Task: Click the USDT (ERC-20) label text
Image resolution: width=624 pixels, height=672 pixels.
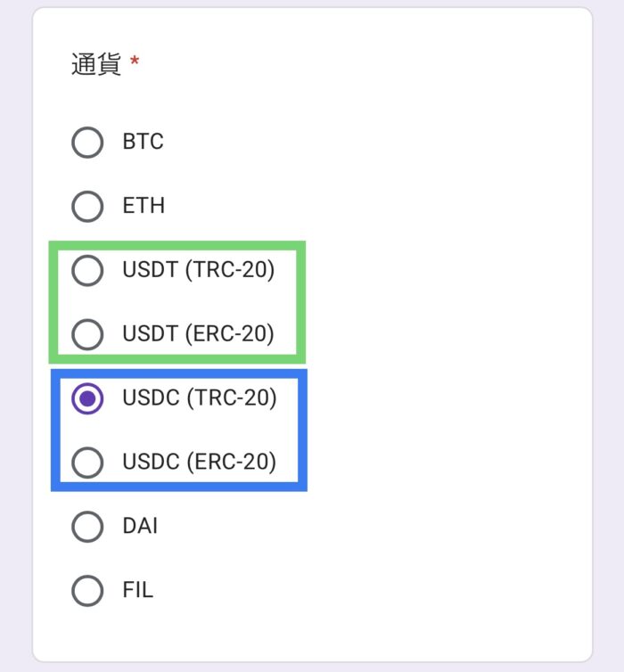Action: point(199,334)
